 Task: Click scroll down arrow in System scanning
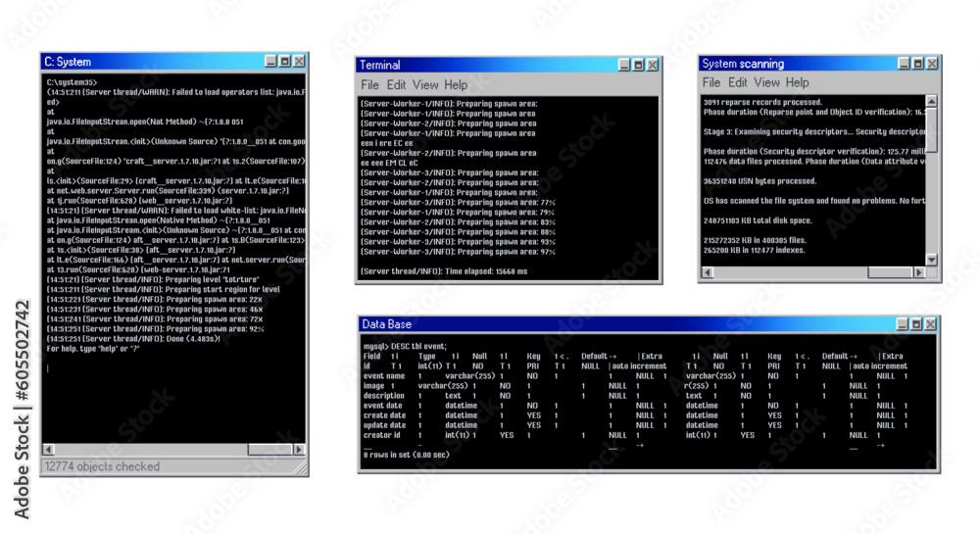click(x=932, y=260)
